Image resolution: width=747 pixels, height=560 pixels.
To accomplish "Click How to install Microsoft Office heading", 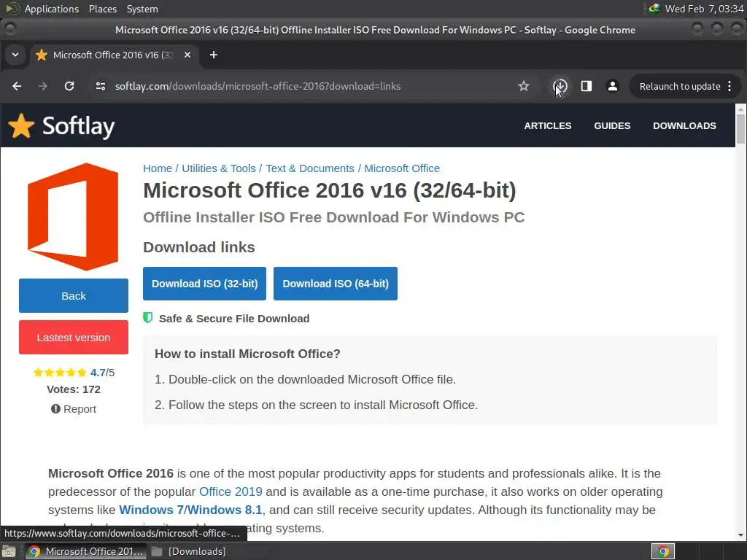I will tap(247, 354).
